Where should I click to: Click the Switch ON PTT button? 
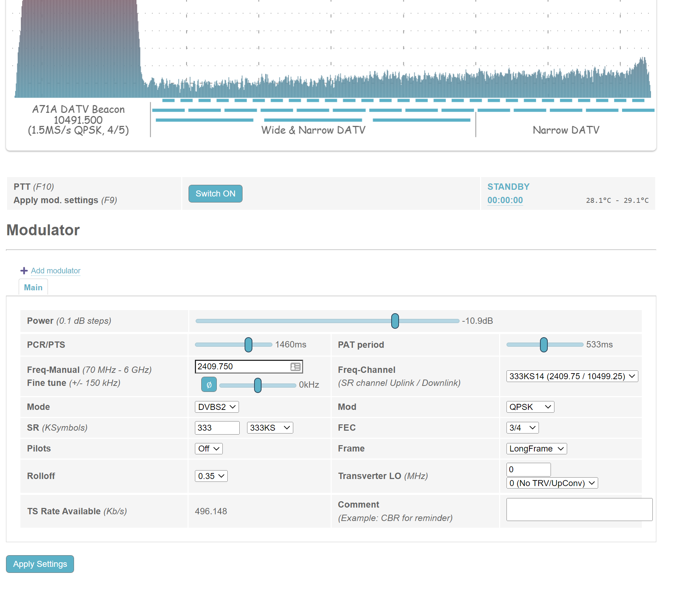[x=215, y=194]
